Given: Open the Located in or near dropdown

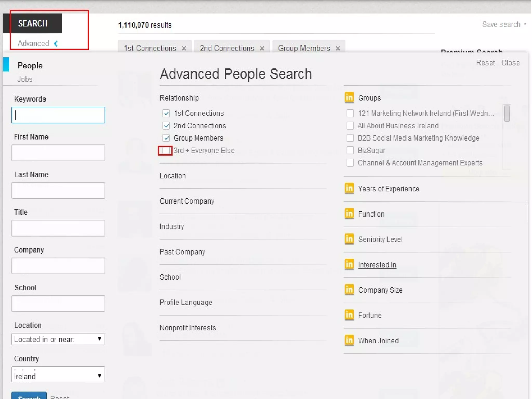Looking at the screenshot, I should pos(58,339).
